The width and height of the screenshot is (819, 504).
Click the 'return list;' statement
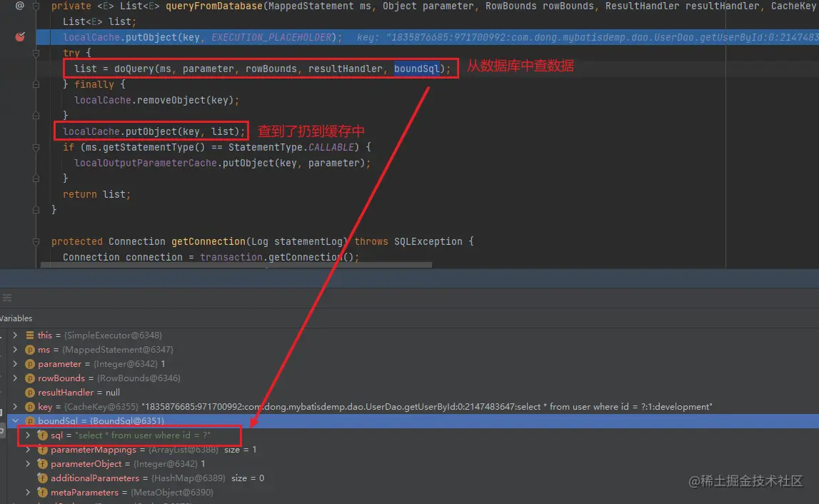click(96, 194)
